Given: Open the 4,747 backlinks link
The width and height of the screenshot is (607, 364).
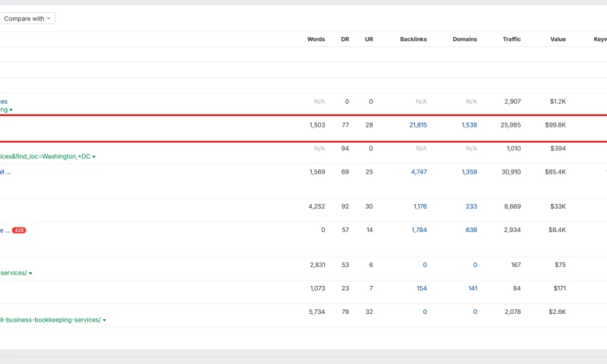Looking at the screenshot, I should pos(419,172).
